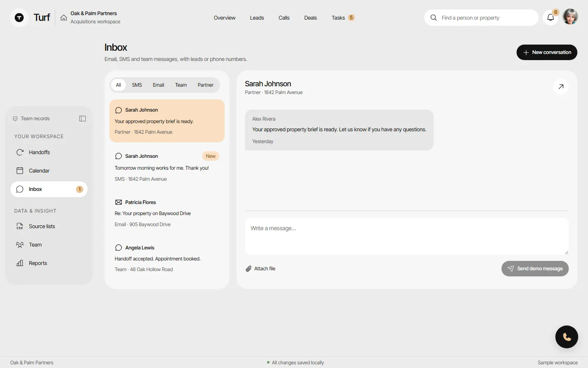The height and width of the screenshot is (368, 588).
Task: Open Sarah Johnson's SMS about tomorrow morning
Action: click(x=167, y=167)
